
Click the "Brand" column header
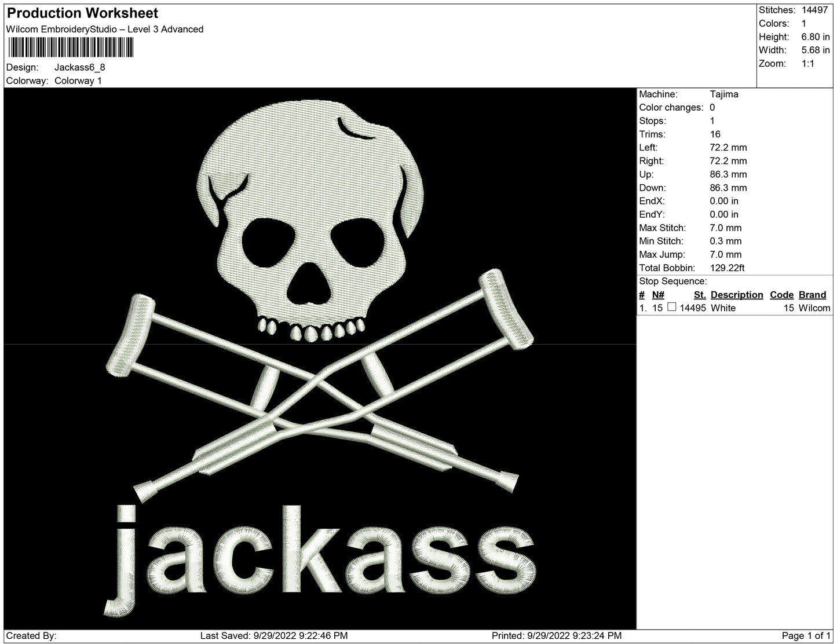coord(813,295)
